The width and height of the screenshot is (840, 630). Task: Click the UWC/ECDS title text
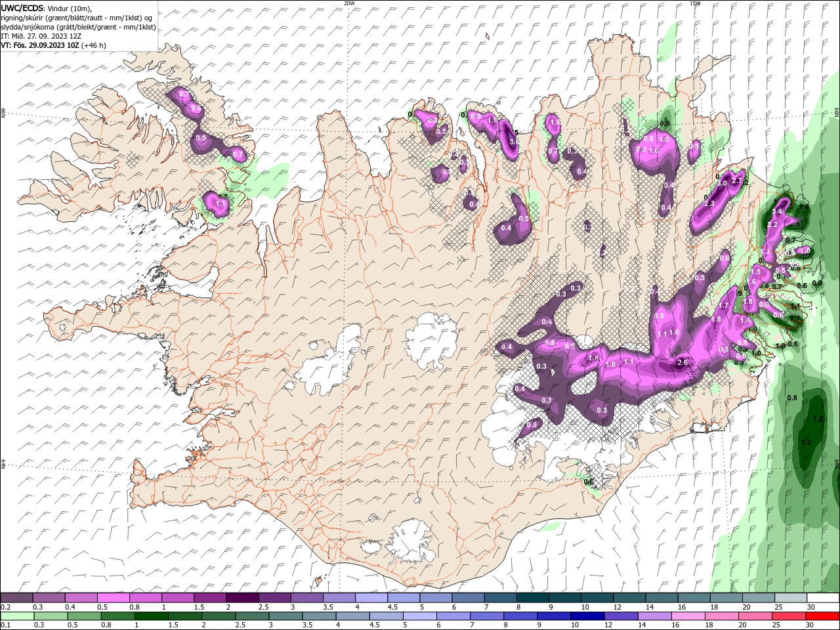coord(22,8)
